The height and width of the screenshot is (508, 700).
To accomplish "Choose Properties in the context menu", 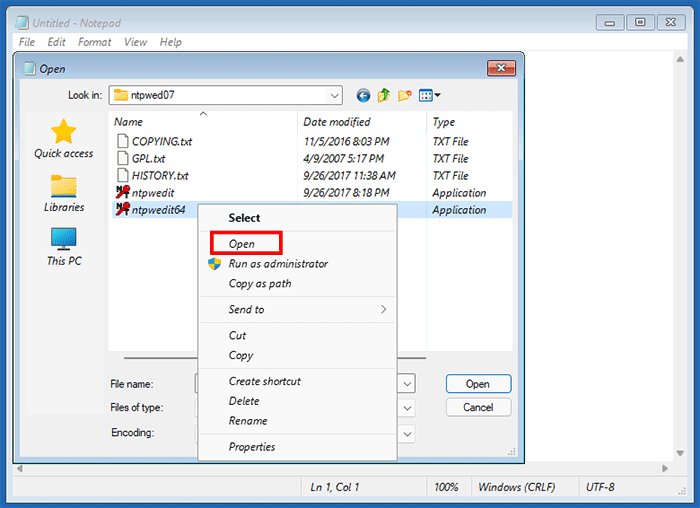I will point(252,446).
